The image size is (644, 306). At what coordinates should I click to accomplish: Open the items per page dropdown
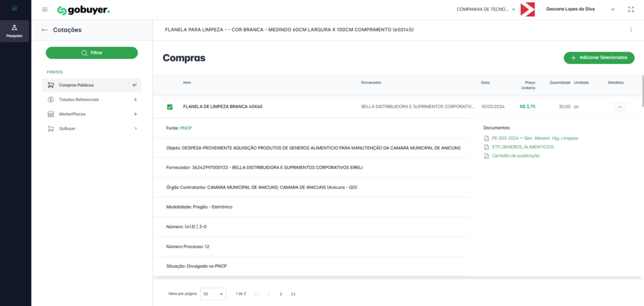click(213, 293)
